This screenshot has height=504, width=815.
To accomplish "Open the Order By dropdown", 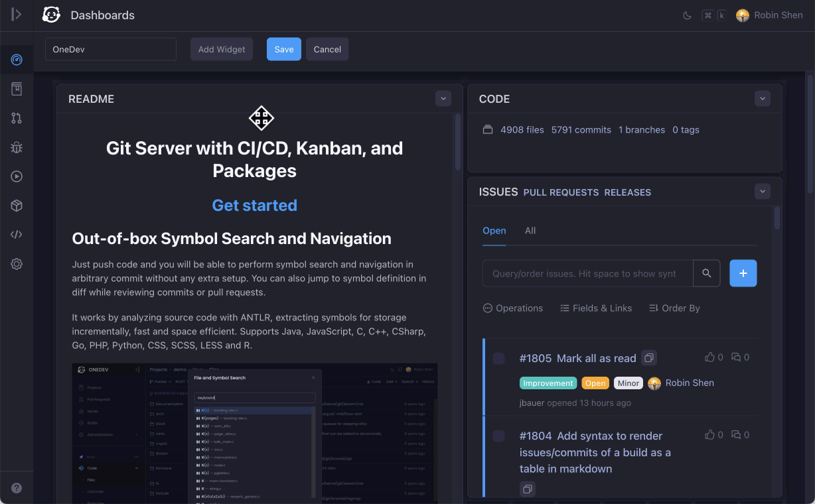I will pyautogui.click(x=674, y=308).
